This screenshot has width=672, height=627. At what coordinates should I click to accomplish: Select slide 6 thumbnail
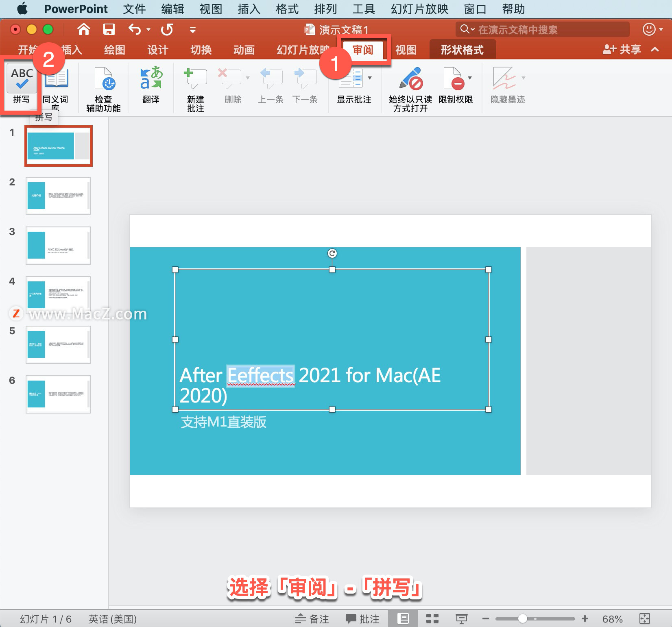coord(58,394)
